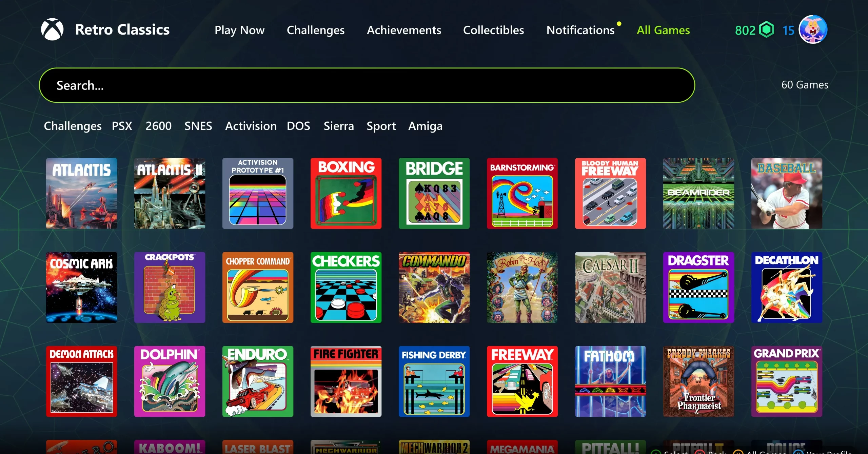Apply the Amiga filter
The width and height of the screenshot is (868, 454).
[x=425, y=126]
